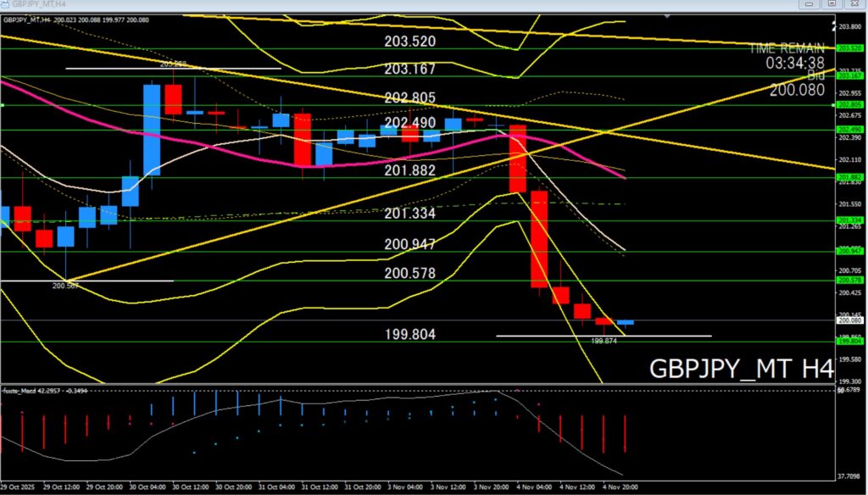
Task: Select the 202.490 level label text
Action: click(409, 123)
